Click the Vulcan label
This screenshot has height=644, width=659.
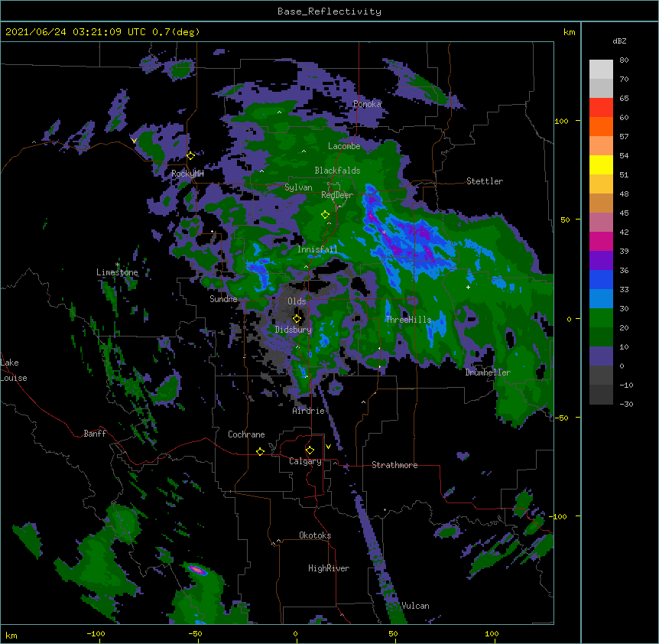pos(415,606)
